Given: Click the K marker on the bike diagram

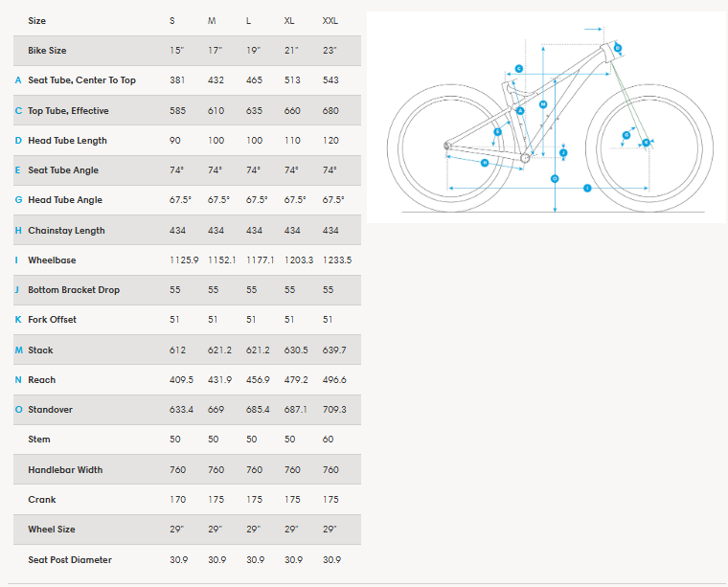Looking at the screenshot, I should pyautogui.click(x=647, y=143).
